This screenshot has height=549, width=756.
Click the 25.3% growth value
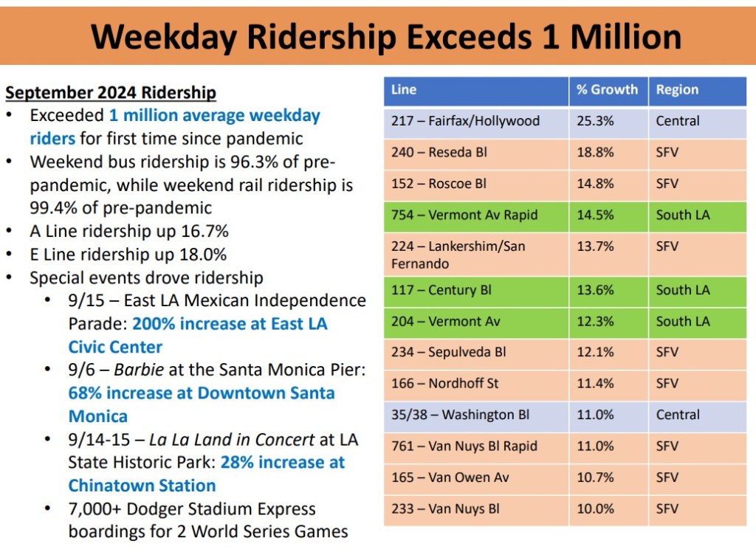point(595,121)
